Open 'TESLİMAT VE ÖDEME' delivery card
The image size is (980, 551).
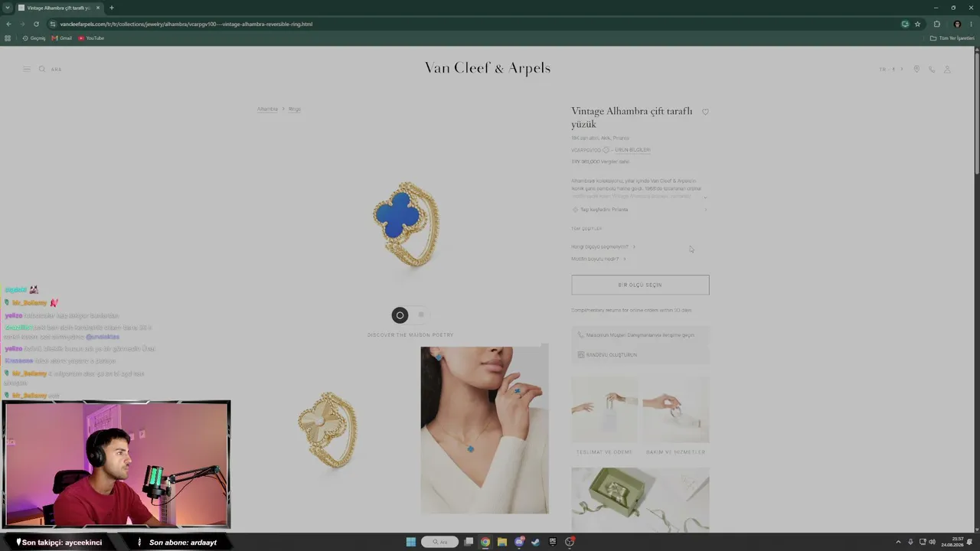603,415
